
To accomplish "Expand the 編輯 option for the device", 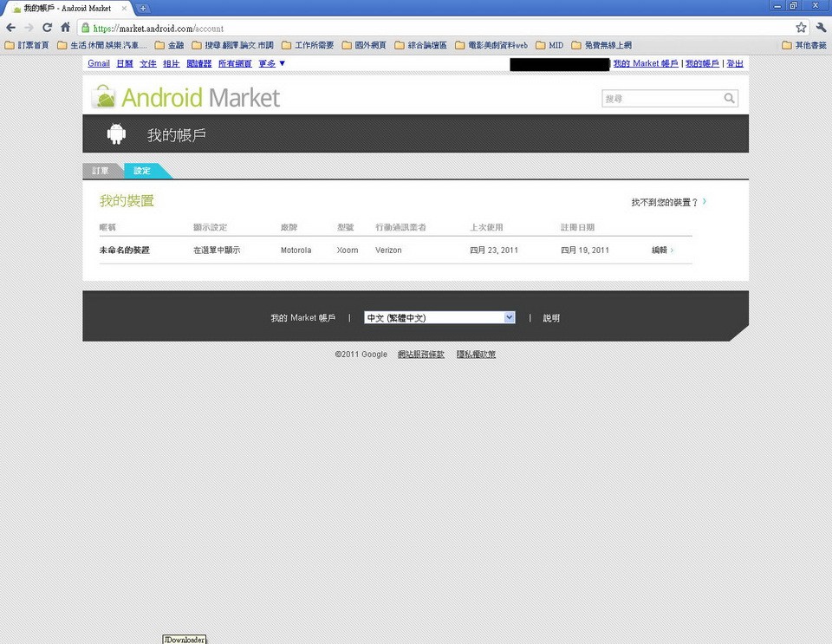I will (662, 250).
